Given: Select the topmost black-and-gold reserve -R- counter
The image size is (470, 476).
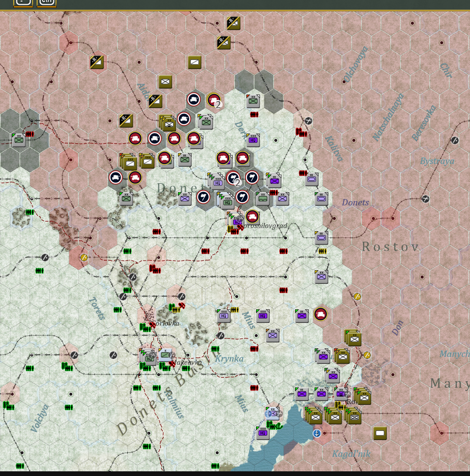Looking at the screenshot, I should click(x=233, y=23).
